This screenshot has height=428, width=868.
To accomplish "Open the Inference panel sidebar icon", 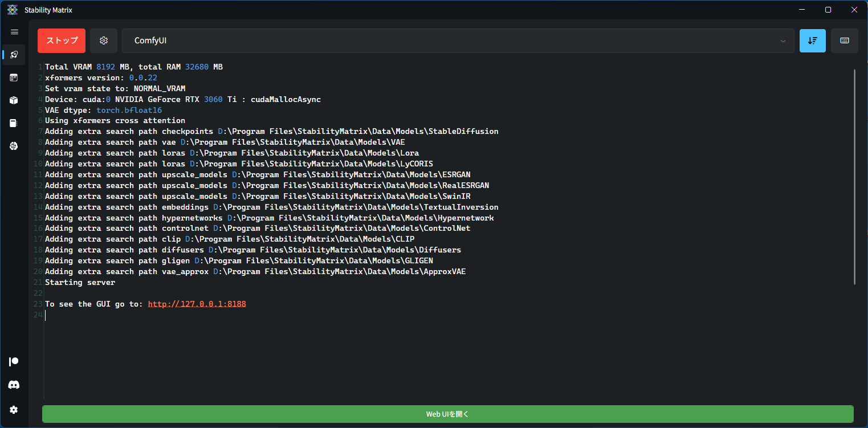I will point(14,78).
